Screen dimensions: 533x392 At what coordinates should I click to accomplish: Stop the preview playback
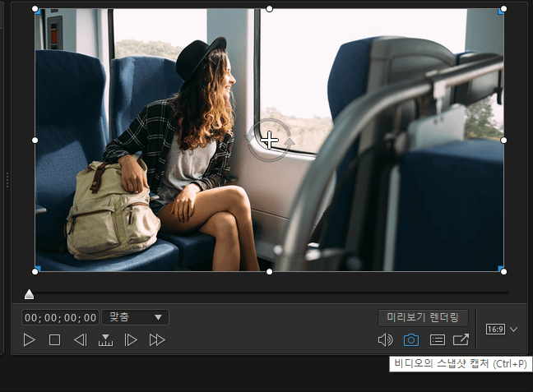coord(55,340)
